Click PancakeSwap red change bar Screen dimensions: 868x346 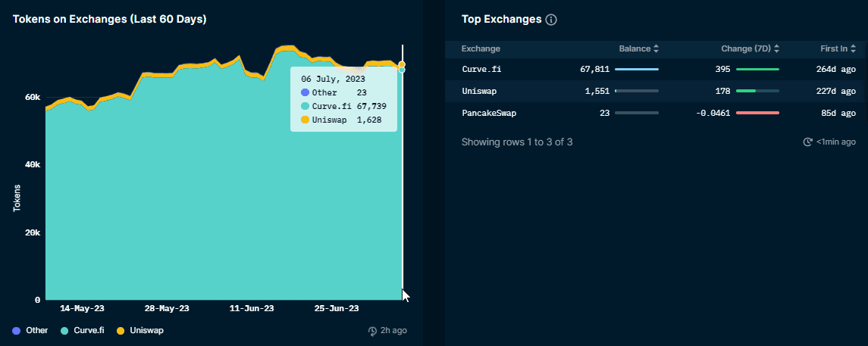point(757,113)
